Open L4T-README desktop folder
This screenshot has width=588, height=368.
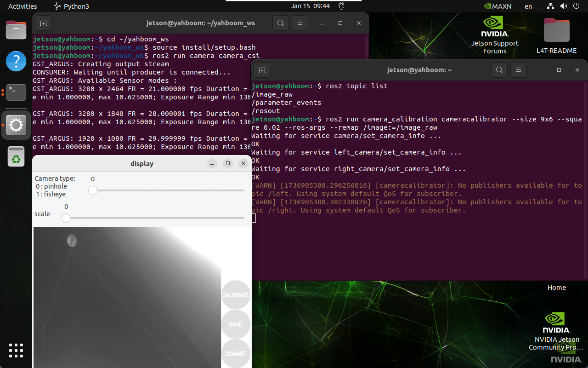[x=556, y=36]
